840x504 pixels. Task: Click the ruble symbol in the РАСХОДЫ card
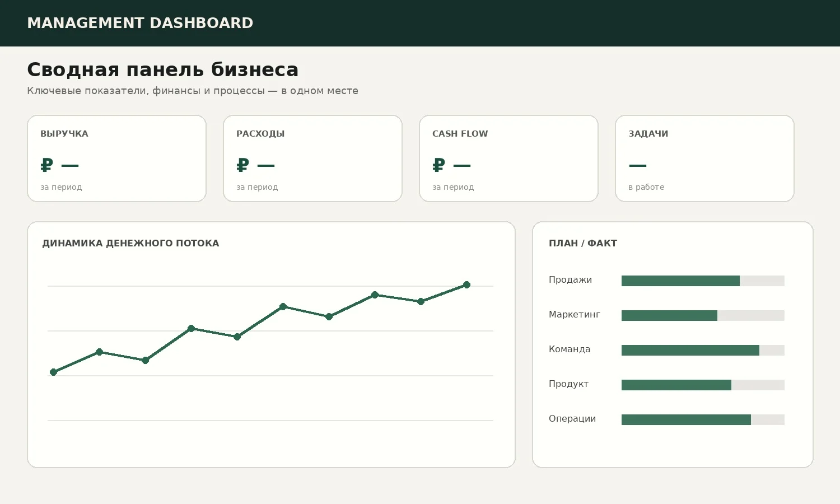point(242,165)
